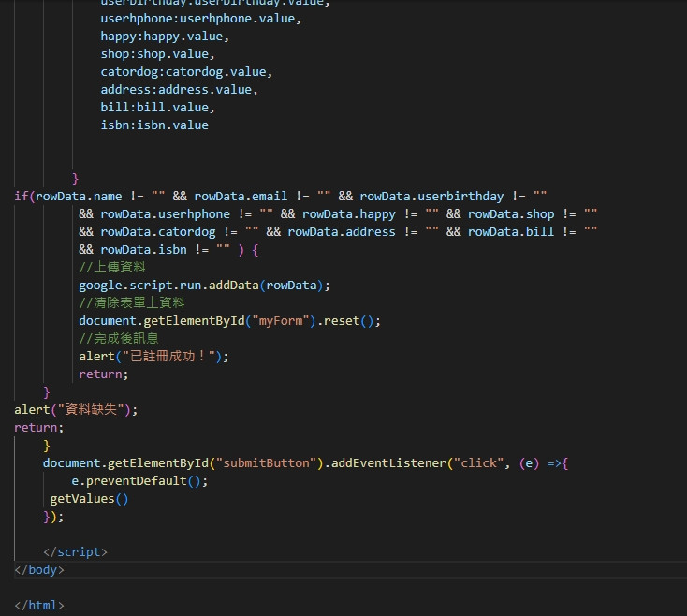Click the document.getElementById("myForm").reset() line
The height and width of the screenshot is (616, 687).
(229, 321)
